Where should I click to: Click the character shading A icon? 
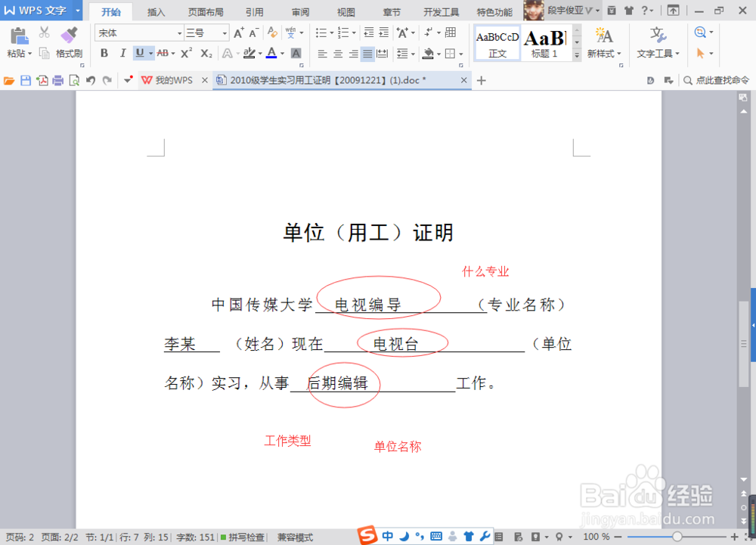click(x=296, y=53)
